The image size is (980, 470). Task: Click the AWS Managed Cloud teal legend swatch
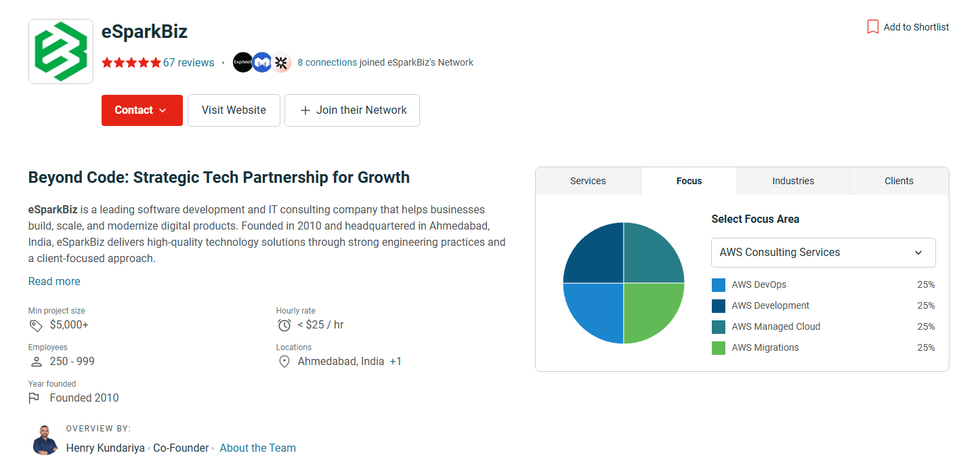719,327
